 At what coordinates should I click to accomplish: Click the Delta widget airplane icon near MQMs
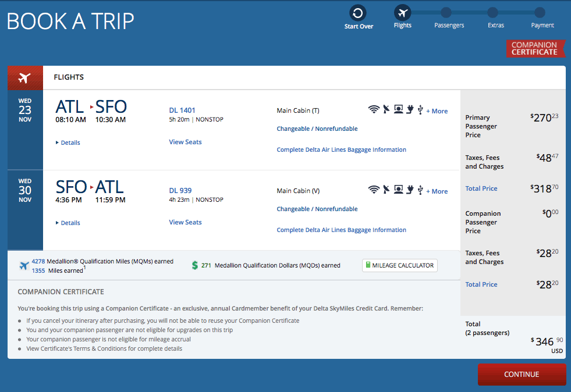pos(24,265)
